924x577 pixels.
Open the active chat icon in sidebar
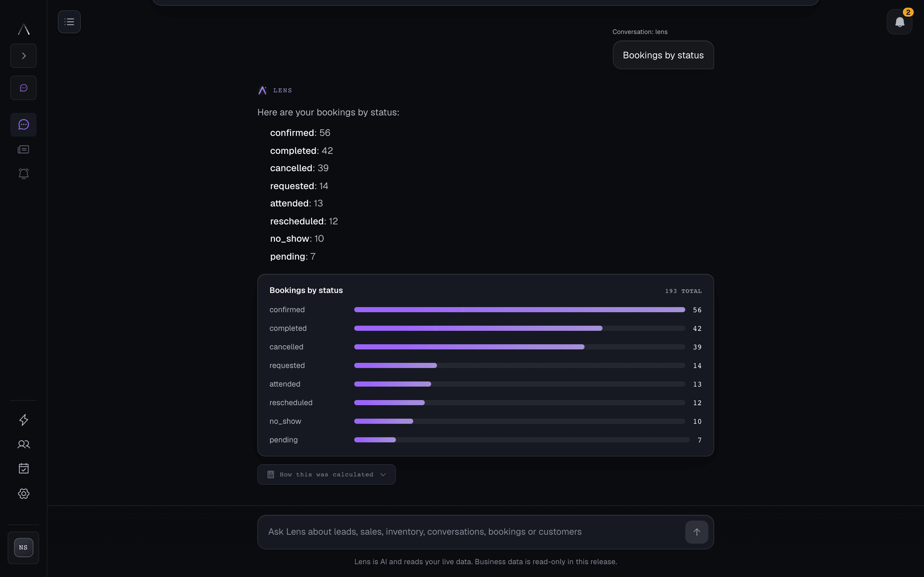[x=23, y=124]
